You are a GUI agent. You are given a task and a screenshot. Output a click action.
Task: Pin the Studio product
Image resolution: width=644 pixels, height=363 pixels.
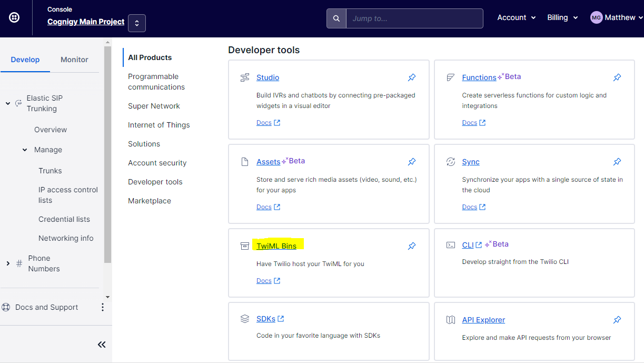point(412,77)
